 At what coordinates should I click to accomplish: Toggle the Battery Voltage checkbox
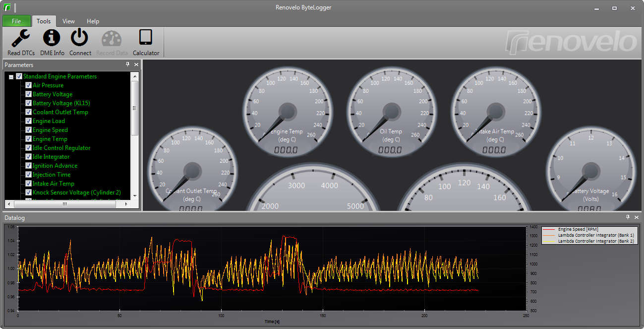[28, 94]
